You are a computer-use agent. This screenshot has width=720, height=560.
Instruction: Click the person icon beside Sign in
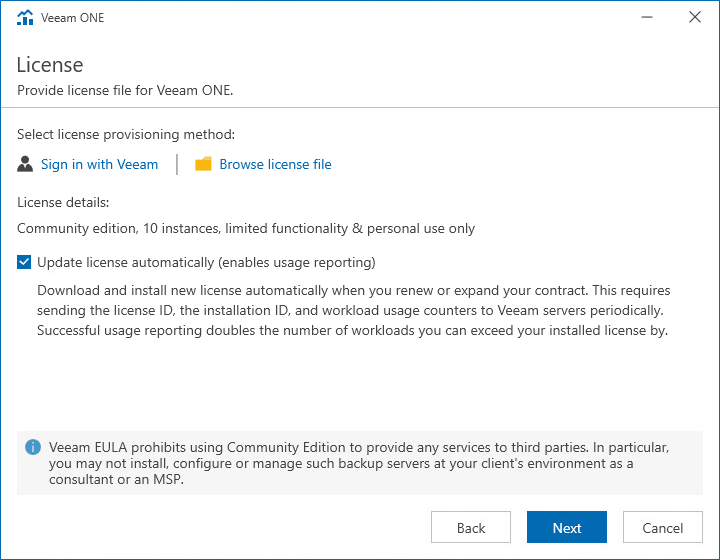coord(25,164)
